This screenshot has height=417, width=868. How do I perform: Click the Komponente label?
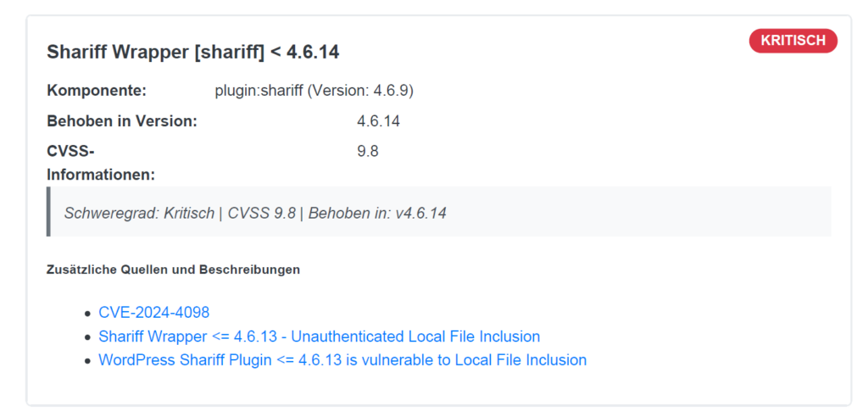tap(97, 91)
